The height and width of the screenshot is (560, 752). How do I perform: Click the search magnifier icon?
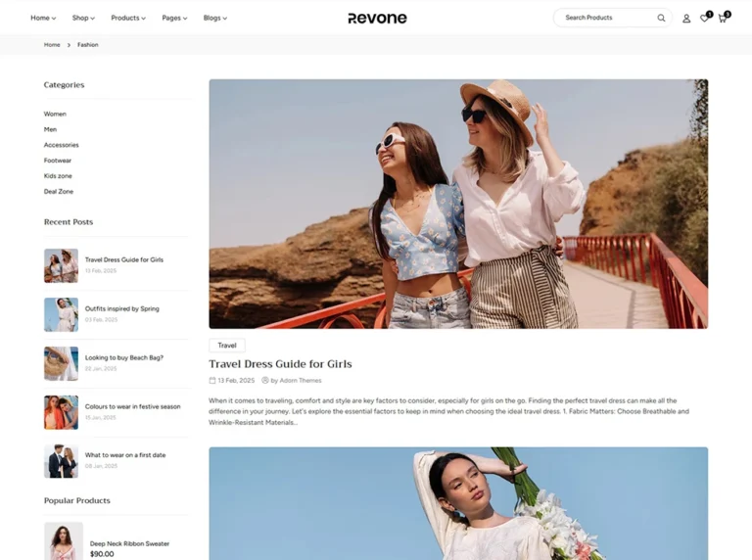point(661,19)
